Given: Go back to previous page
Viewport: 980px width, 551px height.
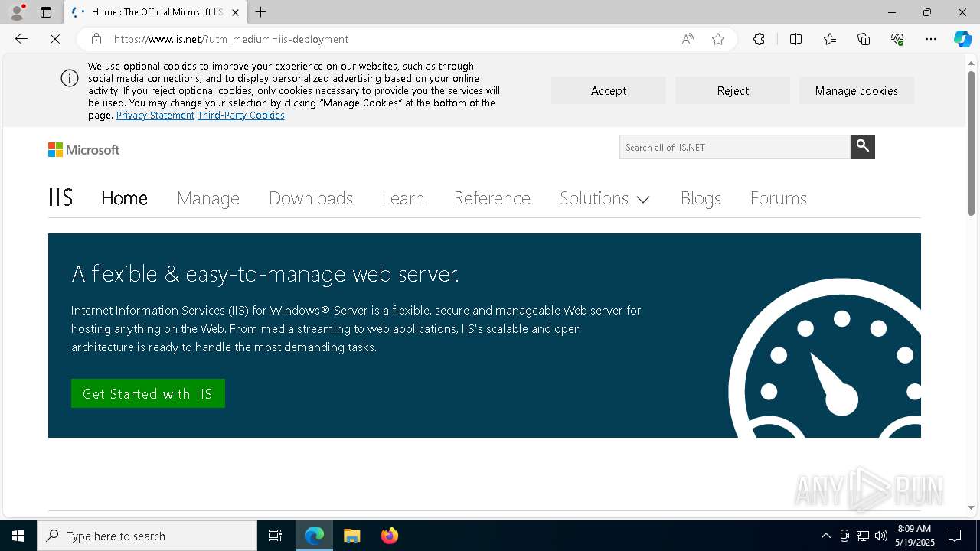Looking at the screenshot, I should pos(21,39).
